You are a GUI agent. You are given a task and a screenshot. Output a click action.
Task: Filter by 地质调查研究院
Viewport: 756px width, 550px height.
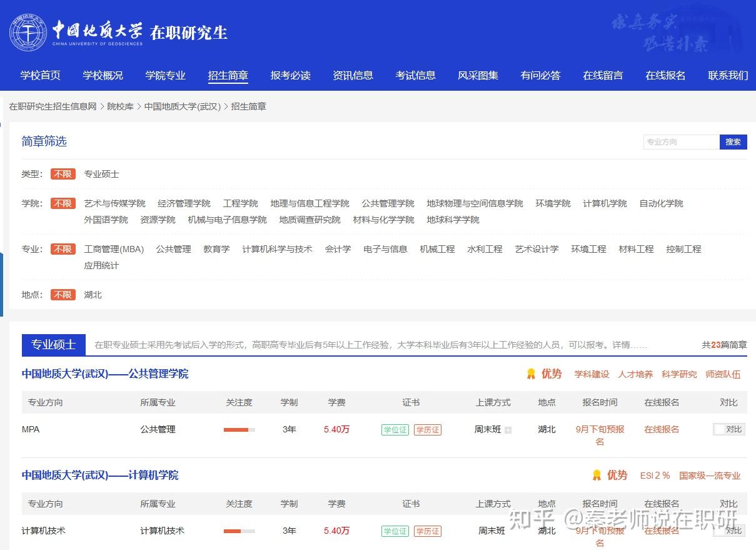coord(310,220)
